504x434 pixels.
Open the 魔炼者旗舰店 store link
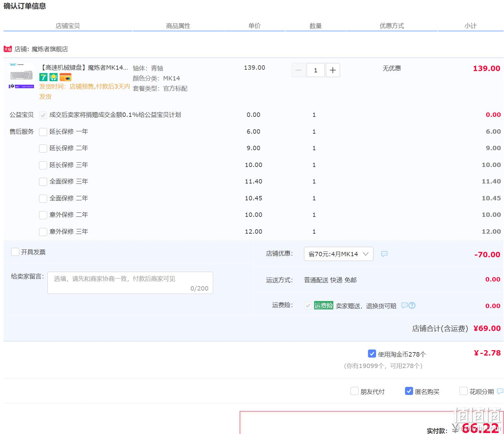pos(50,49)
